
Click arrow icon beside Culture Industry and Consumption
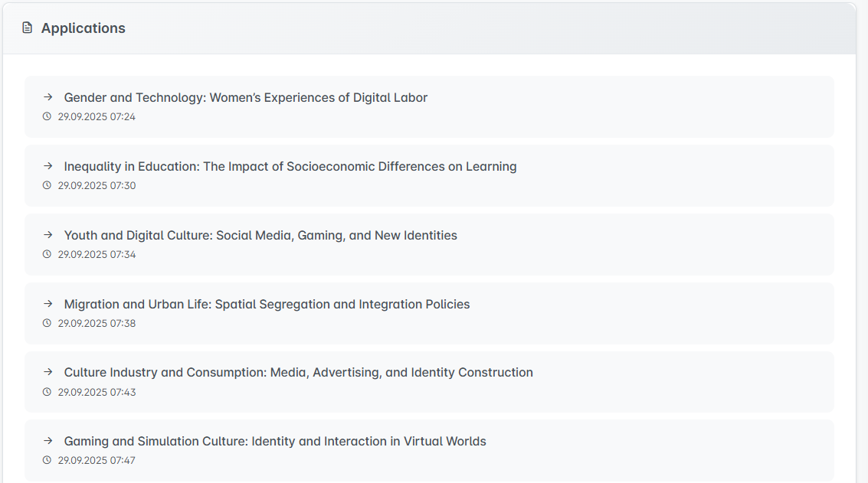click(x=47, y=372)
